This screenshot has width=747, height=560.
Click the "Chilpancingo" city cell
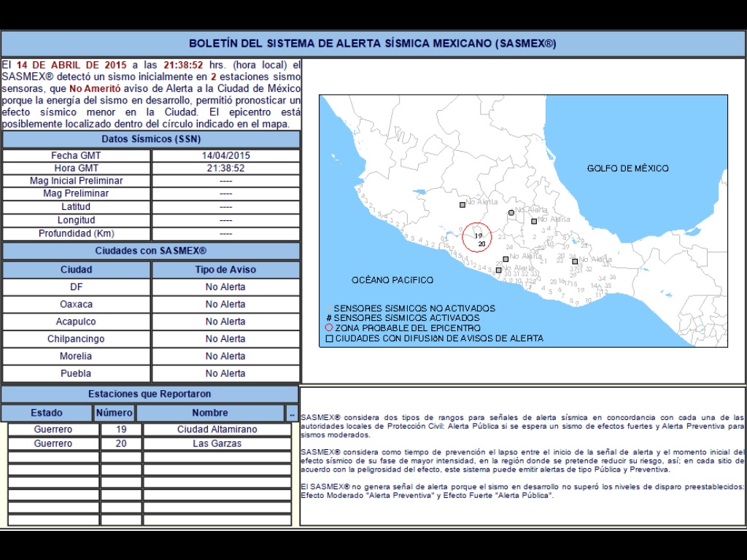(x=76, y=338)
